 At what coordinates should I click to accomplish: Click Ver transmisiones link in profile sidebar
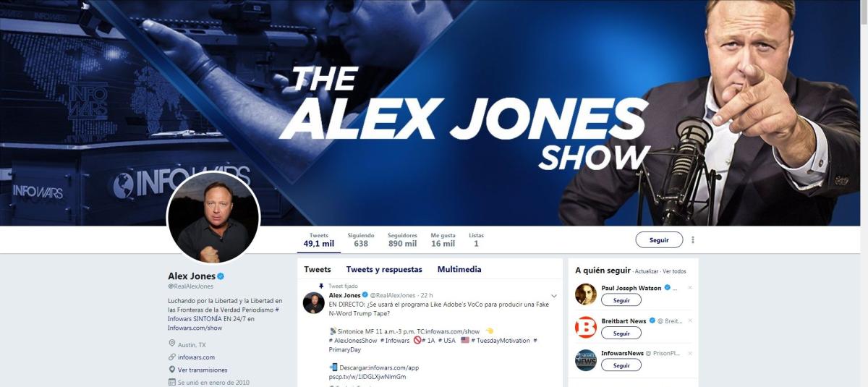(x=204, y=370)
